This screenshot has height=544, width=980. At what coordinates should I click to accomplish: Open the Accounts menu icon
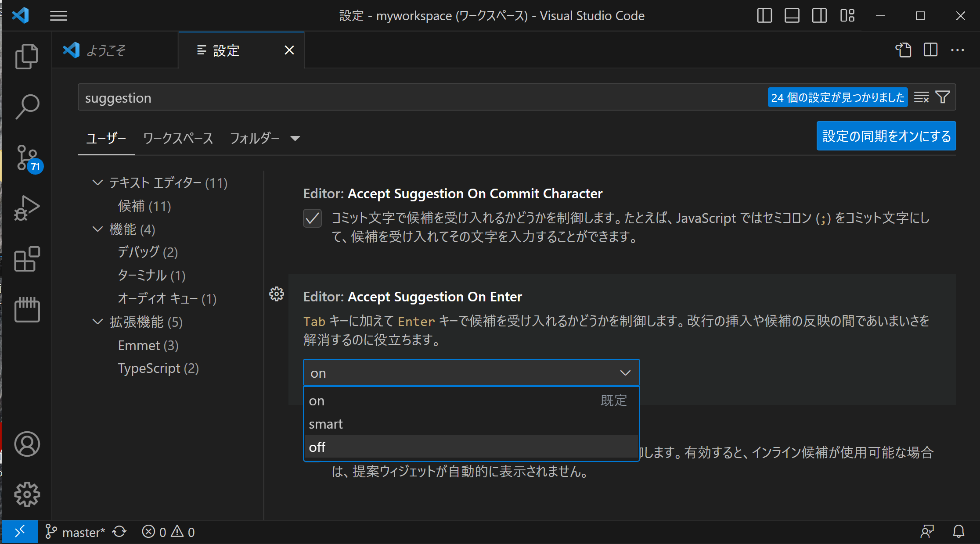27,444
